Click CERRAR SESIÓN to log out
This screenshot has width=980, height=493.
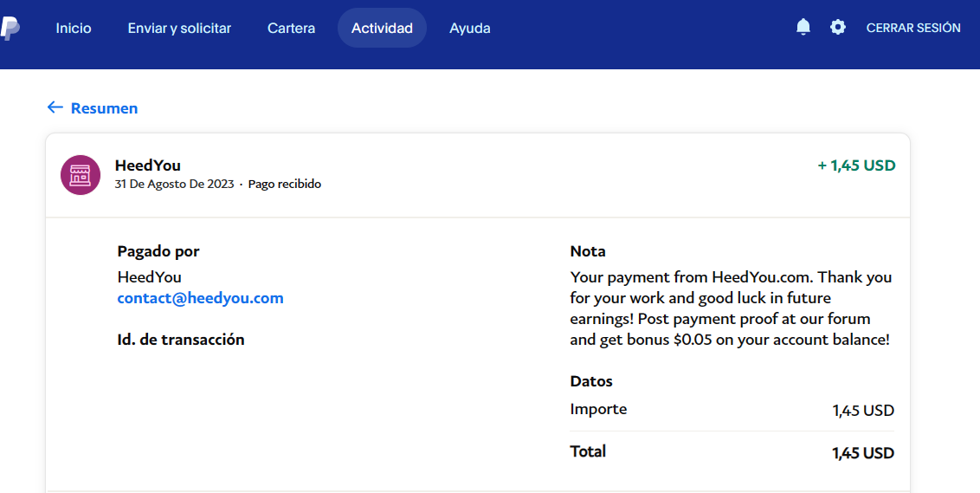click(913, 28)
